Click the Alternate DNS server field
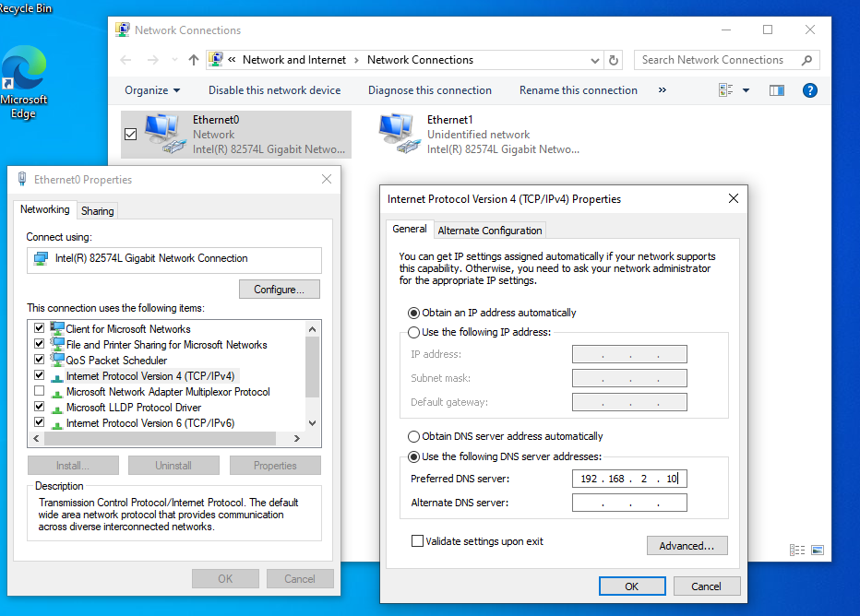The image size is (860, 616). pos(629,503)
